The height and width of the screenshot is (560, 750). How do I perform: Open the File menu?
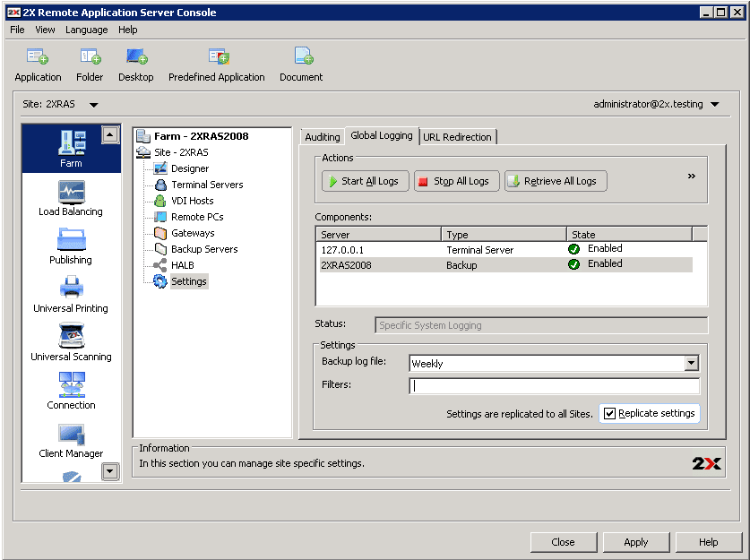click(x=17, y=30)
